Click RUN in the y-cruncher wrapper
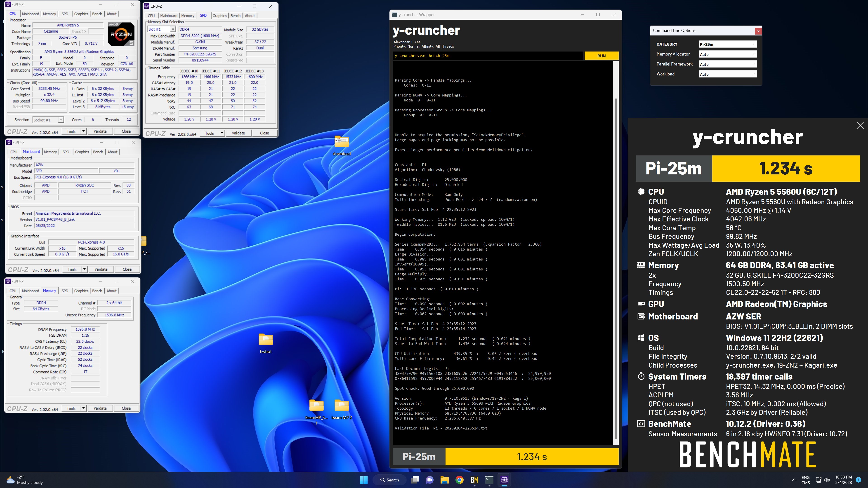 pos(601,56)
